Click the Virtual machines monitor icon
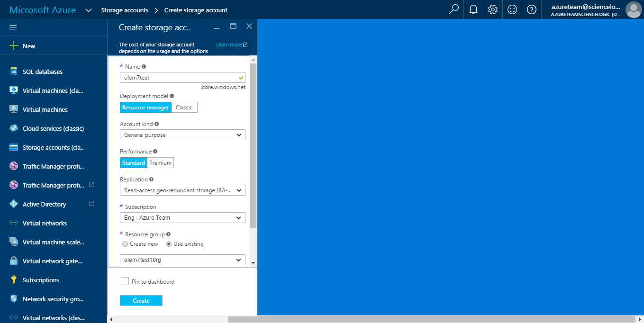 pos(14,109)
